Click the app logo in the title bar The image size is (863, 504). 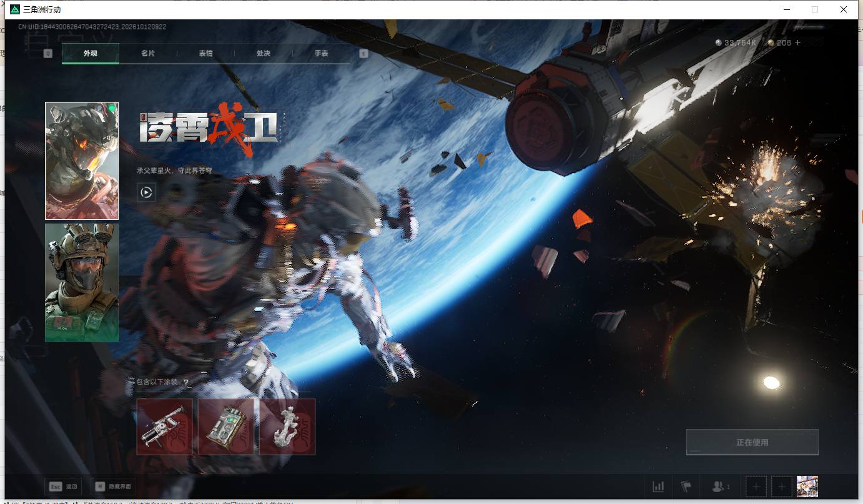pos(15,9)
